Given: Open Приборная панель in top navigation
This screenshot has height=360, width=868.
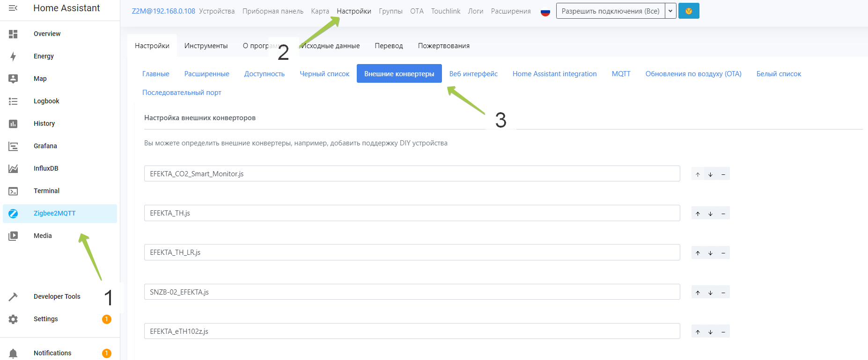Looking at the screenshot, I should point(273,11).
